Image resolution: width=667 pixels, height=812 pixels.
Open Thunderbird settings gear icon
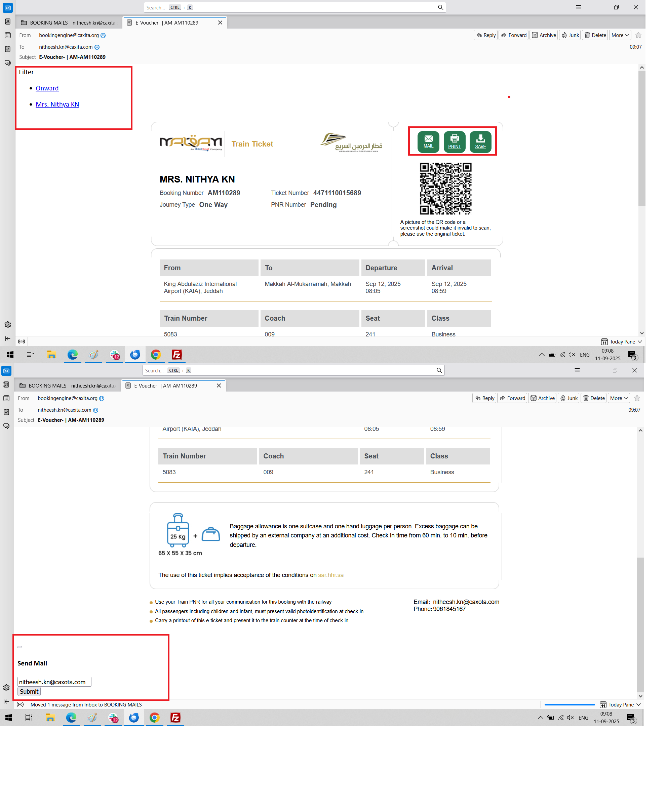[8, 325]
